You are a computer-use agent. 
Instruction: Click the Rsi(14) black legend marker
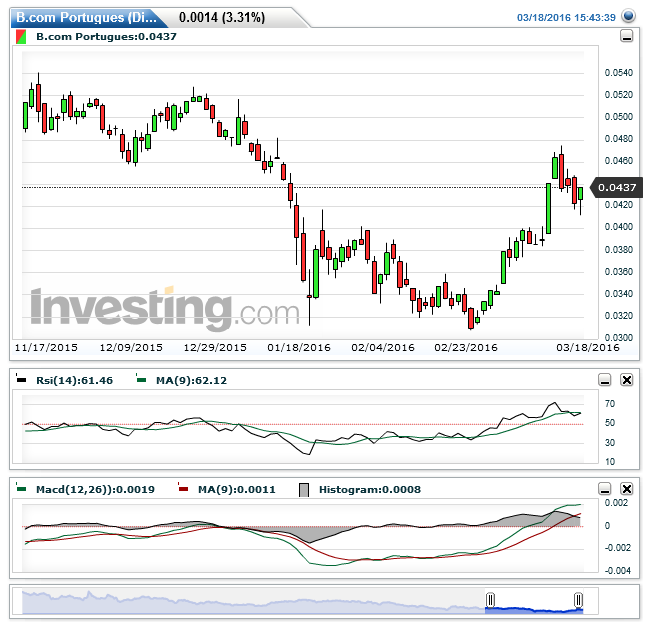coord(21,378)
